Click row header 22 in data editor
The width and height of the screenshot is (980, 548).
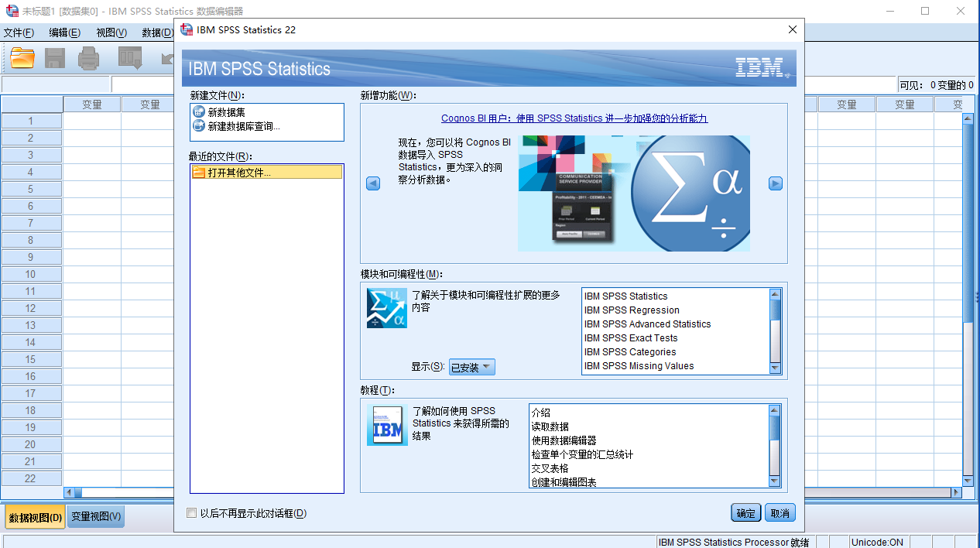coord(31,478)
